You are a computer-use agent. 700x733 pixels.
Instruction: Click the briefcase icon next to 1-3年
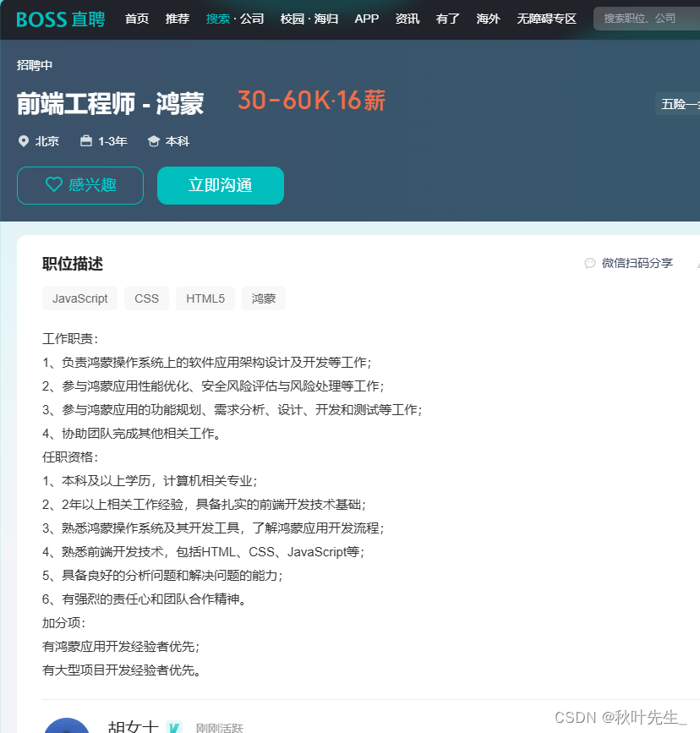86,140
